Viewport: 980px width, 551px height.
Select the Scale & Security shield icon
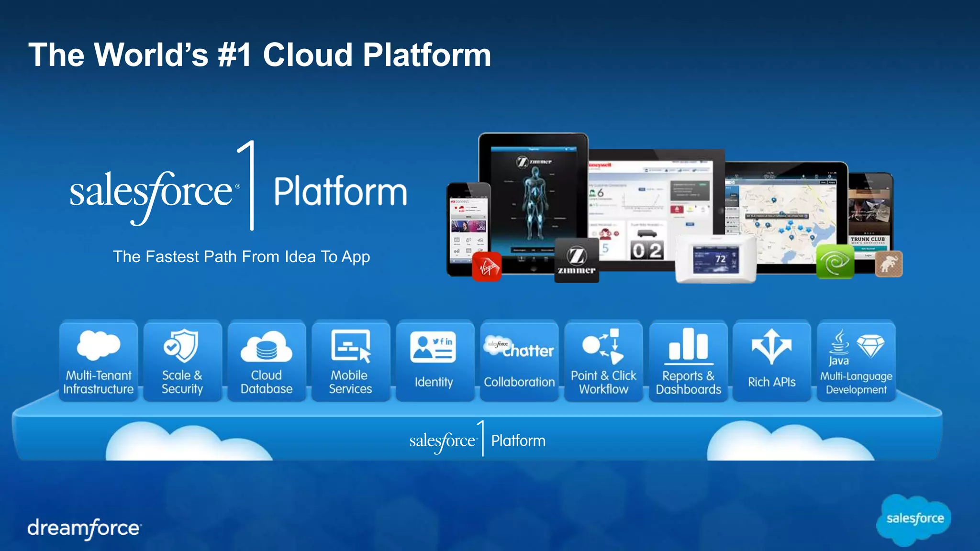pyautogui.click(x=181, y=345)
